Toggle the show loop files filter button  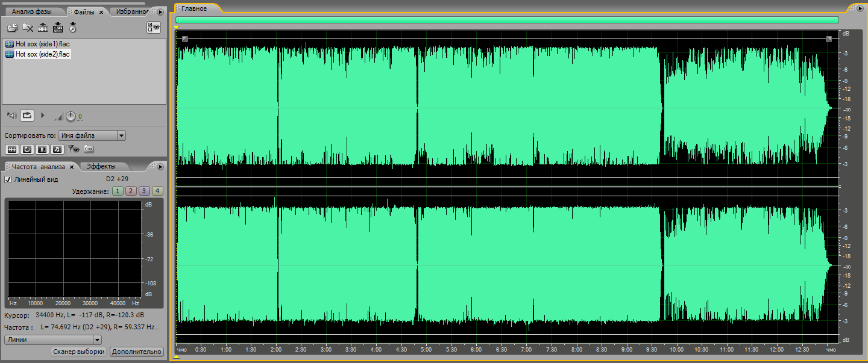click(27, 149)
